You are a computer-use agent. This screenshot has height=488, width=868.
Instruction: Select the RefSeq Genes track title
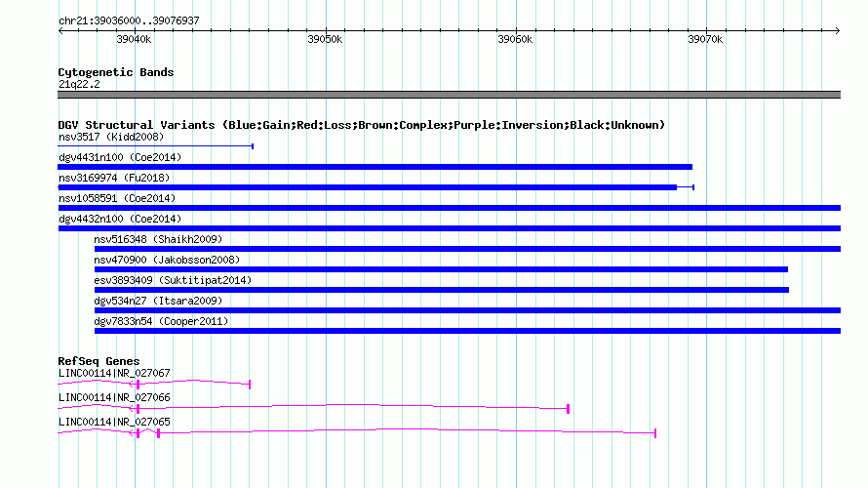point(99,361)
